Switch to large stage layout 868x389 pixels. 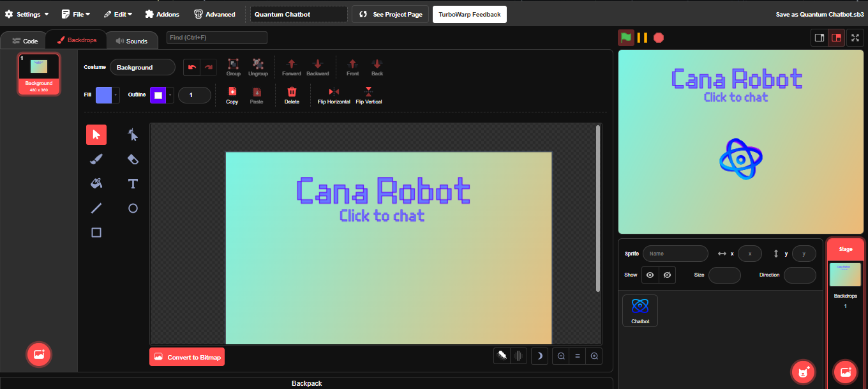click(x=836, y=38)
